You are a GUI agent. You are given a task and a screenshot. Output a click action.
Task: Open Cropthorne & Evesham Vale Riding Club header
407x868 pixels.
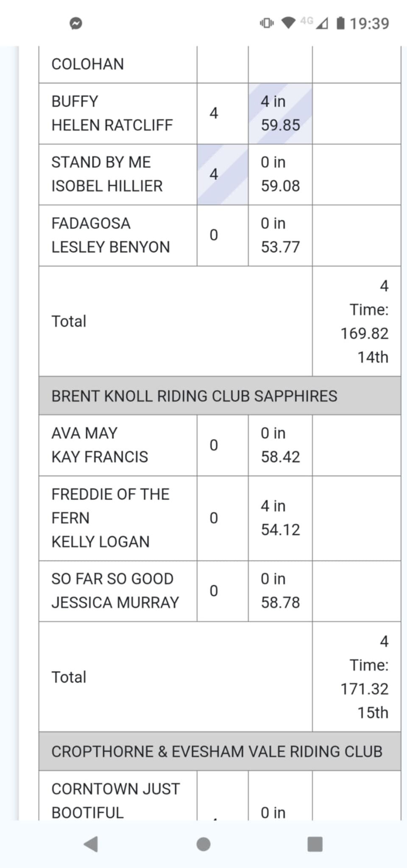220,751
